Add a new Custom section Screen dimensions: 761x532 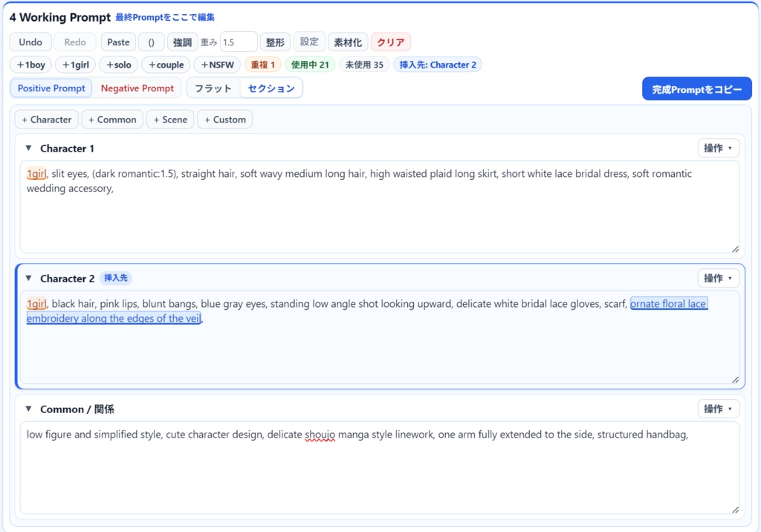(x=224, y=120)
